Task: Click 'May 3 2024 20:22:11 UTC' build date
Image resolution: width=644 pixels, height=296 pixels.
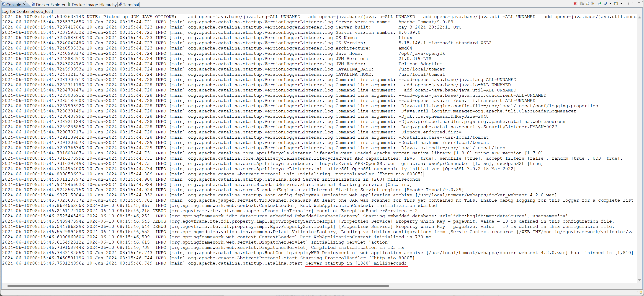Action: (430, 27)
